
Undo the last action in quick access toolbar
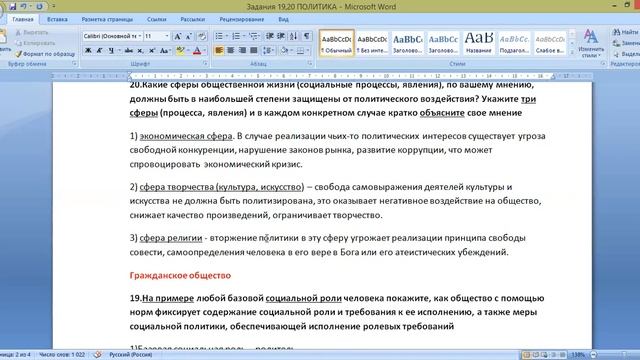click(24, 7)
